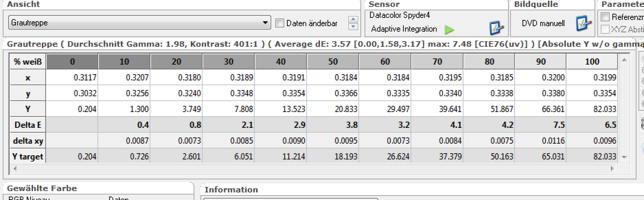This screenshot has width=644, height=200.
Task: Select the 70 % weiß column header
Action: point(437,62)
